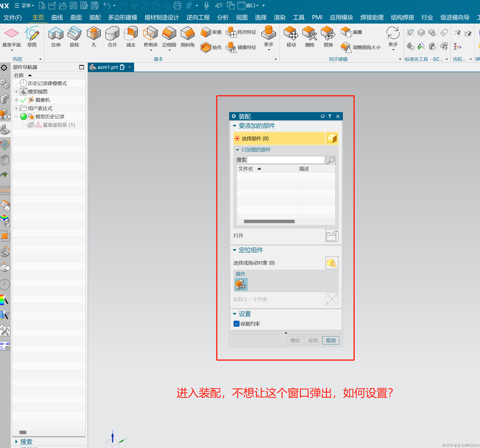
Task: Select the 调整圆角大小 resize blend tool
Action: pos(360,47)
